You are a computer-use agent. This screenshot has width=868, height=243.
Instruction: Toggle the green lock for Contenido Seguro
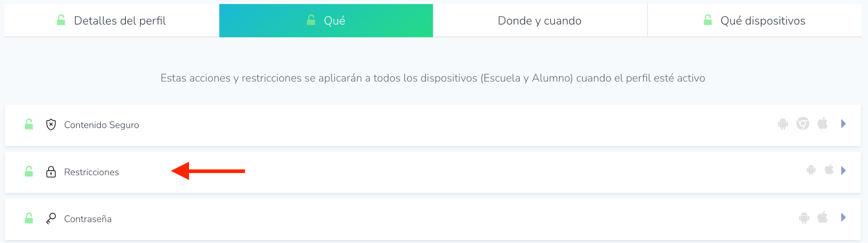pyautogui.click(x=29, y=124)
